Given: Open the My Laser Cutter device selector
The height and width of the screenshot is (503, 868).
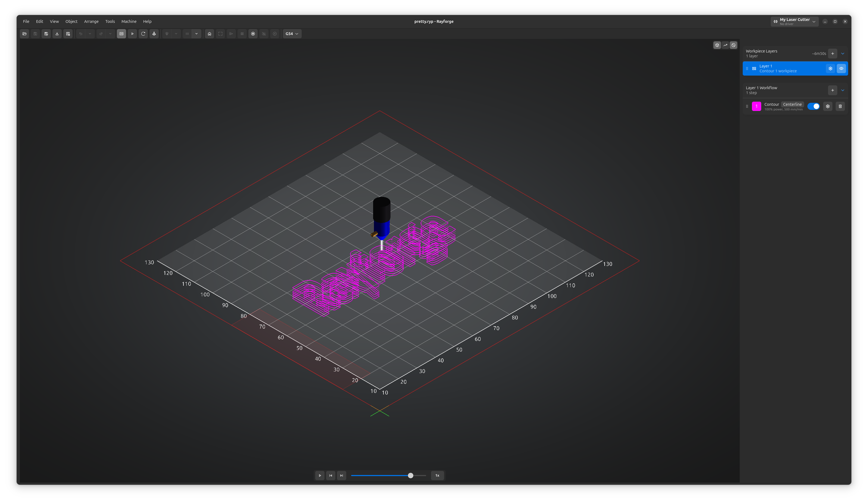Looking at the screenshot, I should tap(794, 21).
